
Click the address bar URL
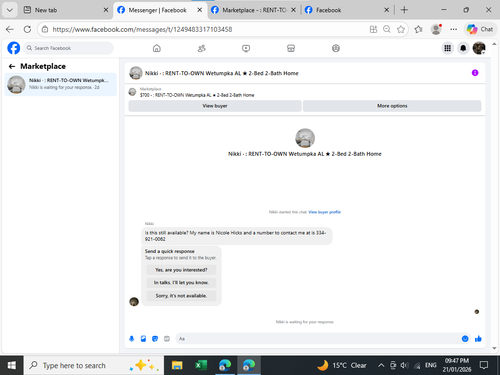142,29
